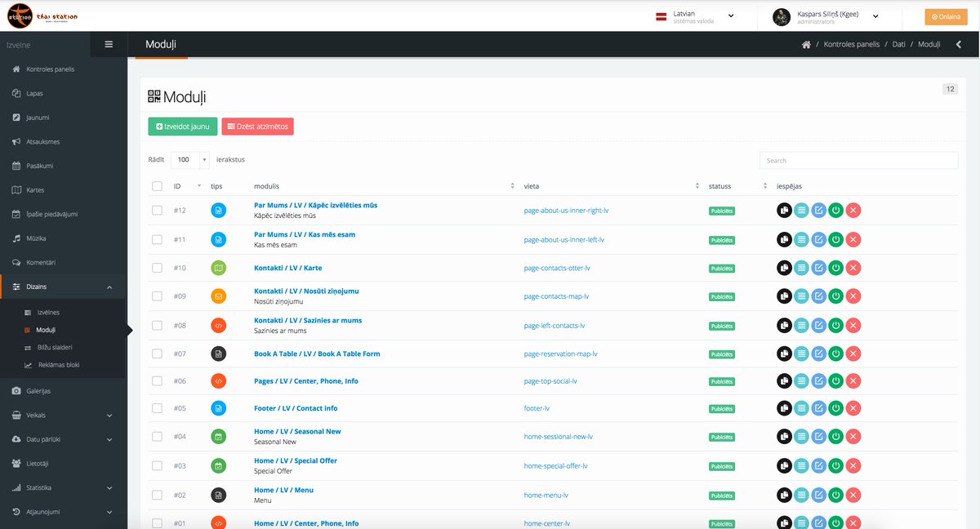The height and width of the screenshot is (529, 980).
Task: Sort by the modulis column header
Action: (384, 186)
